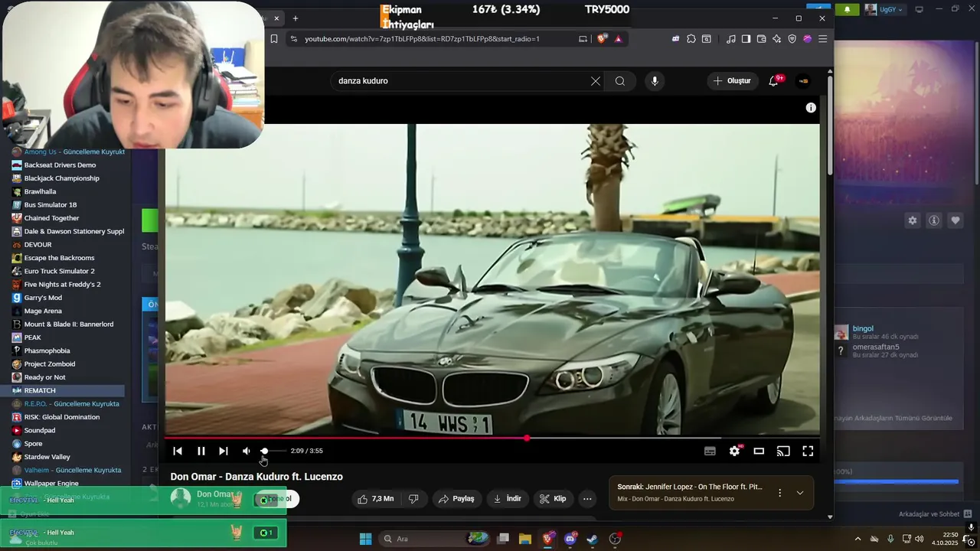
Task: Open the player settings gear
Action: [x=734, y=451]
